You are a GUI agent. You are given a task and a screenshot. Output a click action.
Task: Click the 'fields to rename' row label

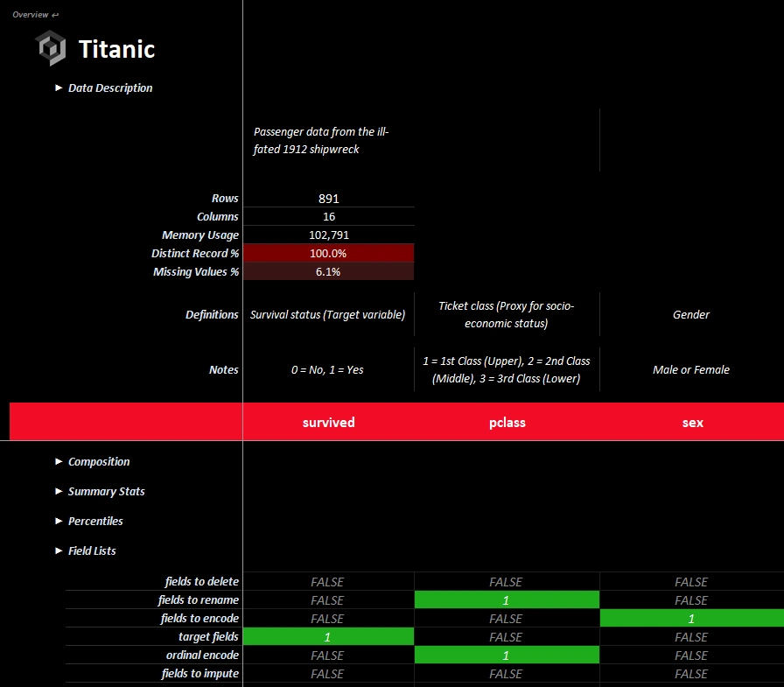coord(199,600)
